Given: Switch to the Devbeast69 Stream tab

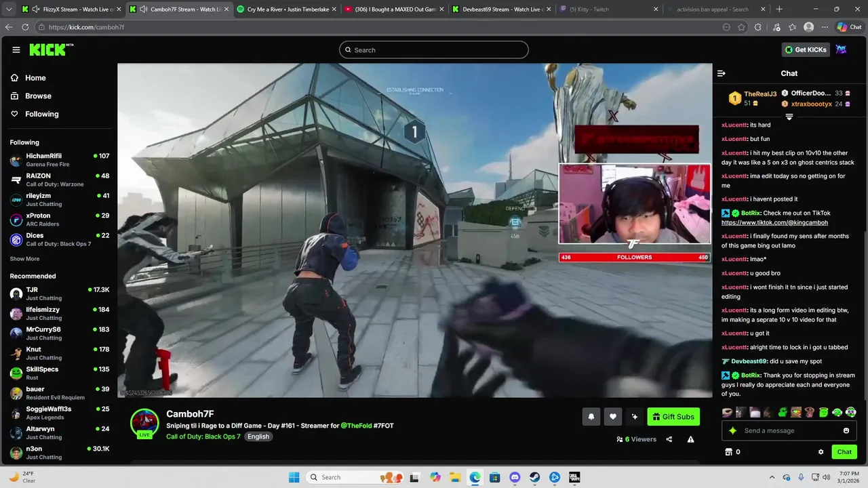Looking at the screenshot, I should [x=502, y=9].
